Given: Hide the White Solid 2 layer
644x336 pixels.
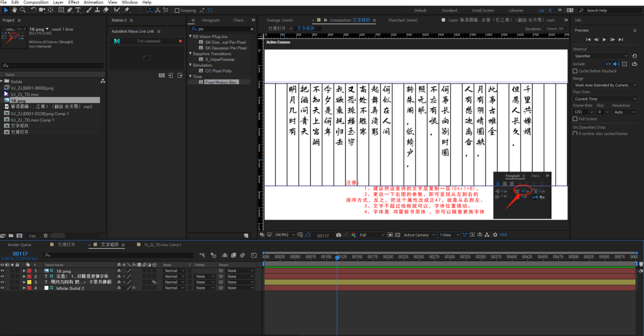Looking at the screenshot, I should click(x=3, y=288).
